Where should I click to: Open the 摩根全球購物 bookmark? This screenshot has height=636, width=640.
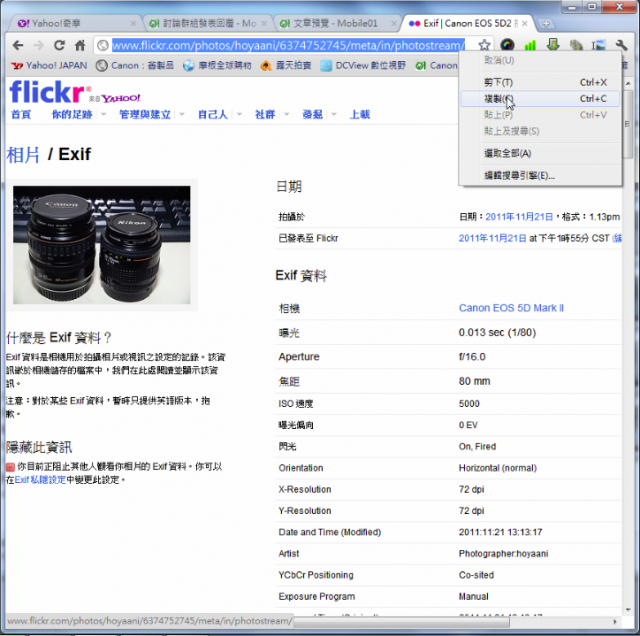click(217, 65)
